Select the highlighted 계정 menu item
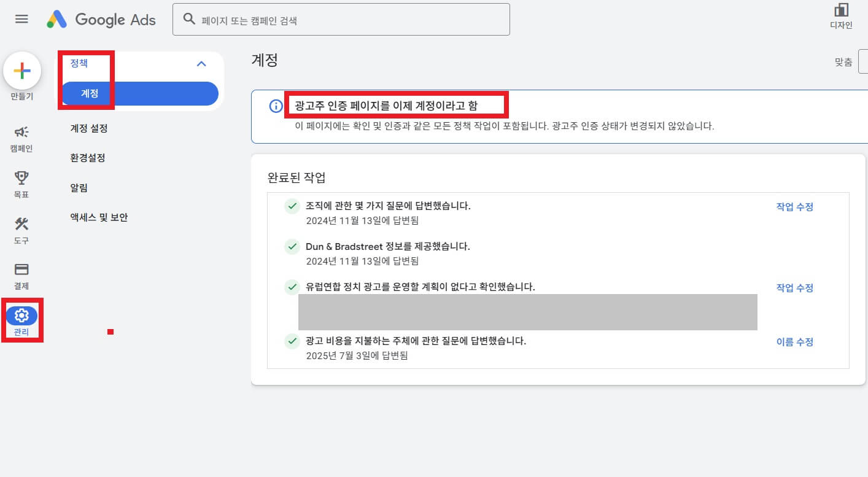Image resolution: width=868 pixels, height=477 pixels. pos(139,94)
